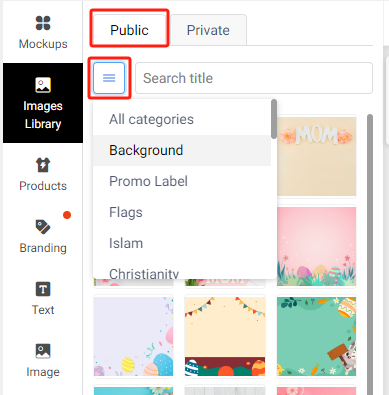Image resolution: width=389 pixels, height=395 pixels.
Task: Open the Products t-shirt icon
Action: [43, 165]
